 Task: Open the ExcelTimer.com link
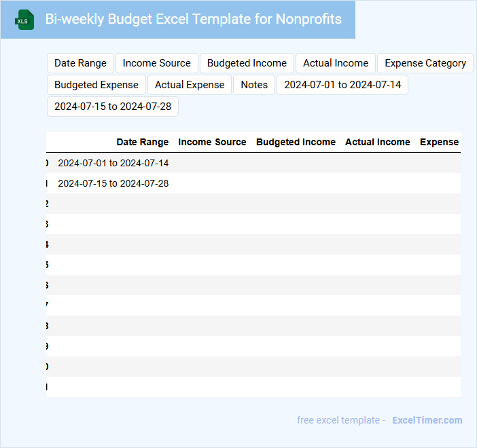coord(427,420)
